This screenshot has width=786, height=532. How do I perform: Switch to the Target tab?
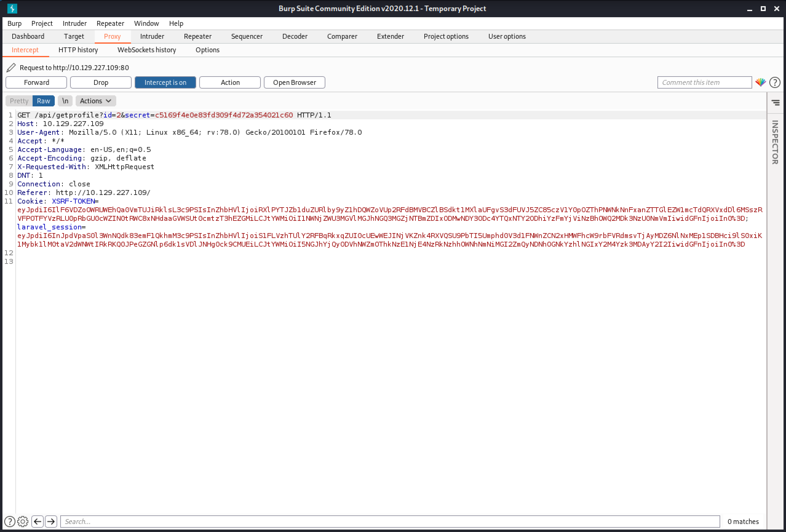74,36
